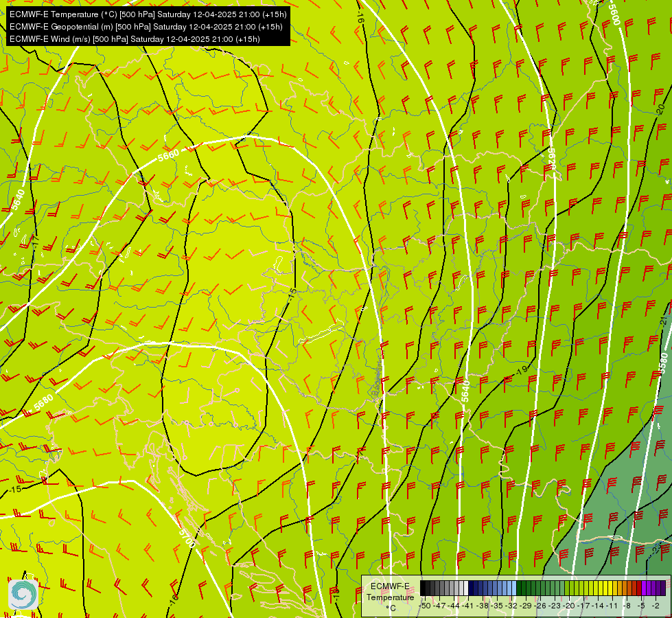This screenshot has height=618, width=672.
Task: Click the -35 value in the legend
Action: pos(497,606)
